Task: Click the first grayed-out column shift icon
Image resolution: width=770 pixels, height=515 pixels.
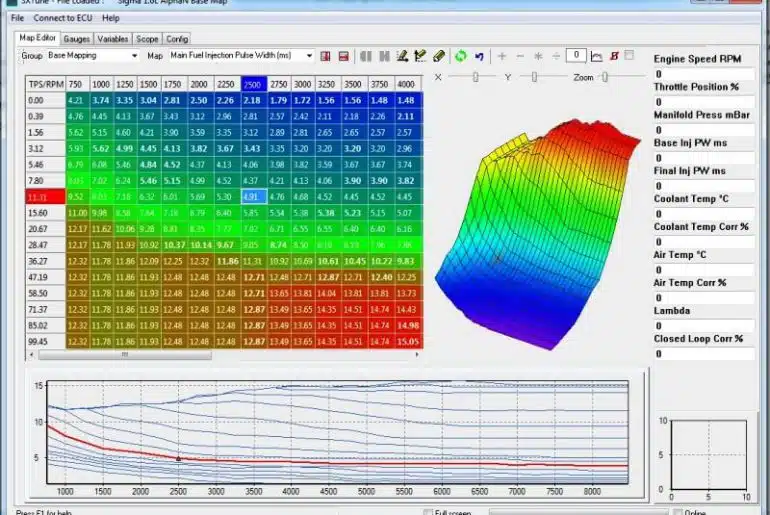Action: tap(366, 56)
